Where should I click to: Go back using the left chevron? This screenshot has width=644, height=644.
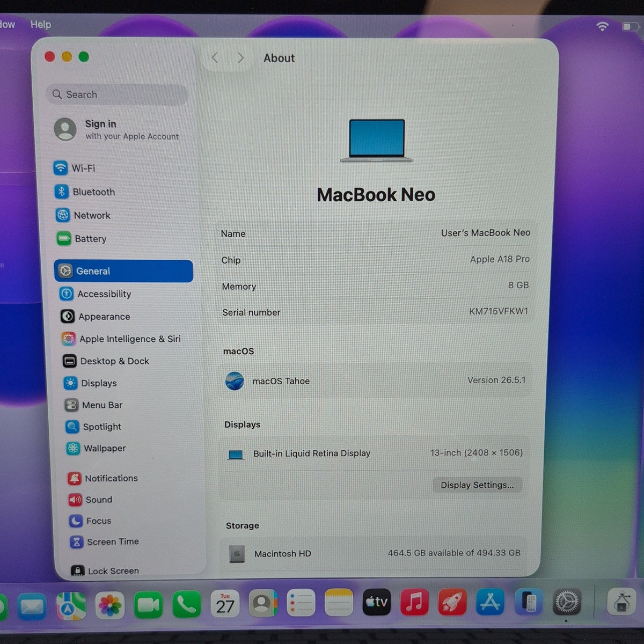click(215, 57)
